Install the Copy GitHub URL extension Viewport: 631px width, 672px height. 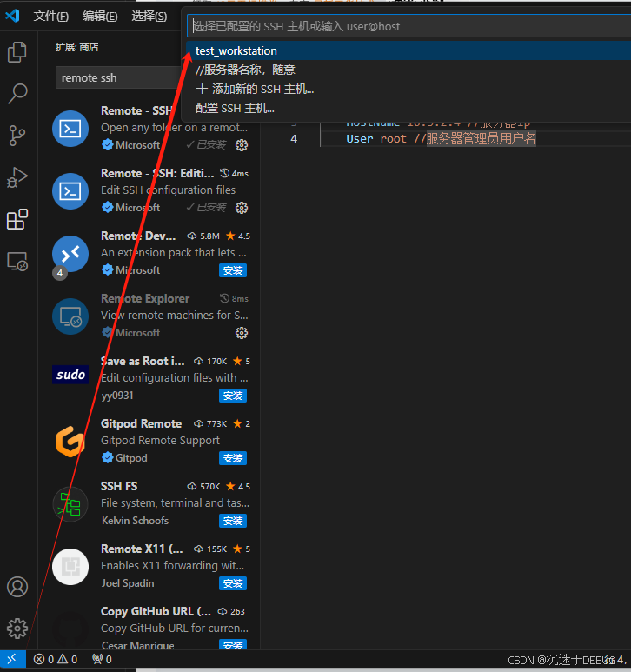(233, 644)
